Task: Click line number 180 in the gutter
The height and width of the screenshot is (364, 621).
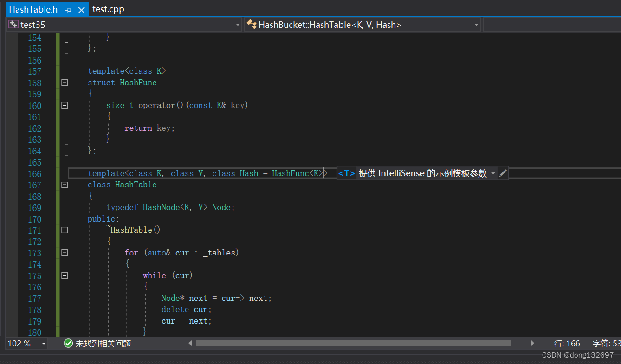Action: tap(34, 332)
